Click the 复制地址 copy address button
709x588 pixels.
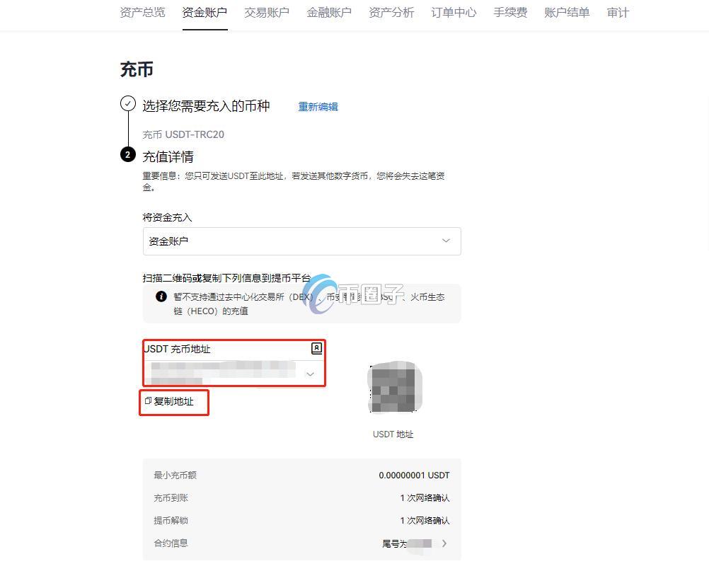(173, 400)
